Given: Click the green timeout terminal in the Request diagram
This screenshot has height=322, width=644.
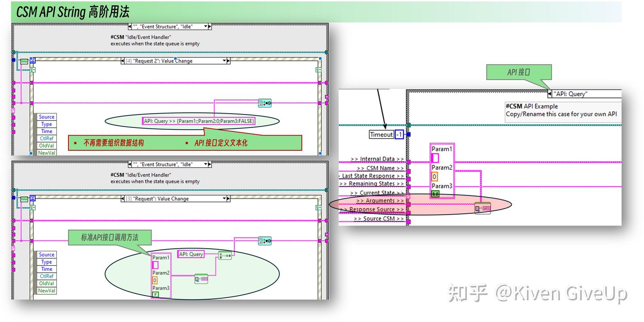Looking at the screenshot, I should 24,199.
